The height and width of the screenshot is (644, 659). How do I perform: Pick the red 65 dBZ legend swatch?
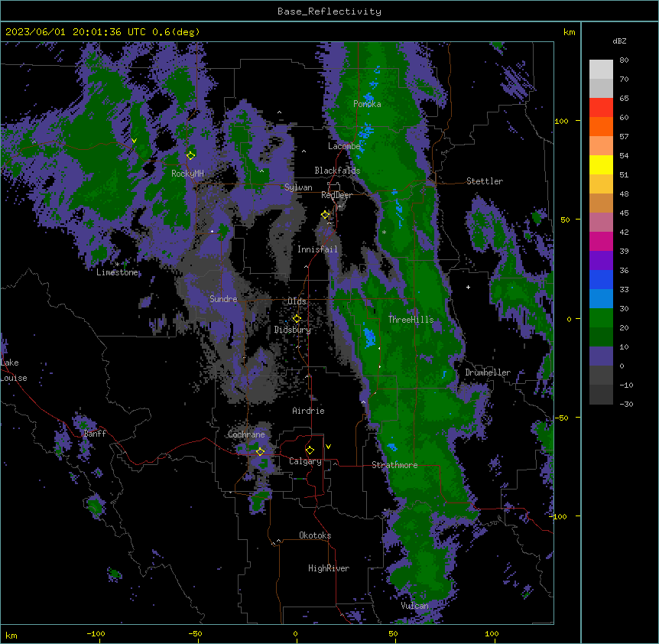tap(601, 107)
